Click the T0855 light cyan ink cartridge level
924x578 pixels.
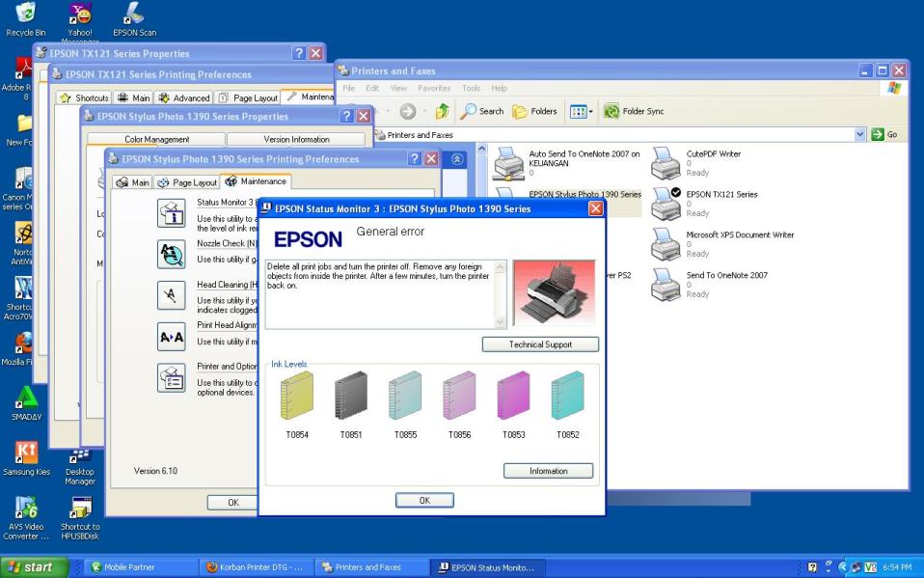pos(405,396)
